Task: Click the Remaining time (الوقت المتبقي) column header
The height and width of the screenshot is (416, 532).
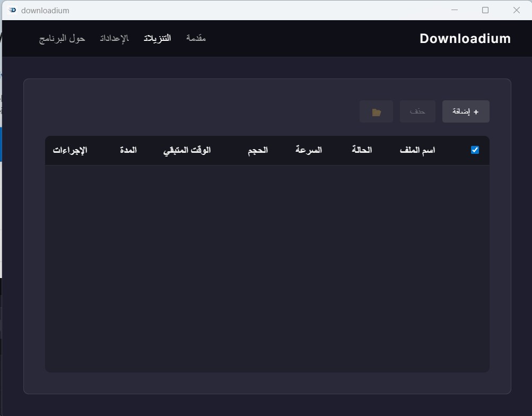Action: tap(187, 150)
